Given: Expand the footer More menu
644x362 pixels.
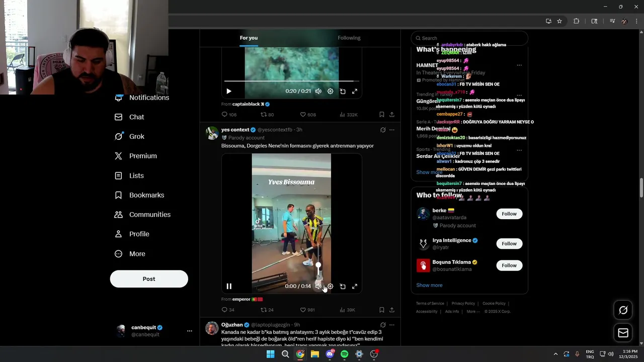Looking at the screenshot, I should click(472, 311).
